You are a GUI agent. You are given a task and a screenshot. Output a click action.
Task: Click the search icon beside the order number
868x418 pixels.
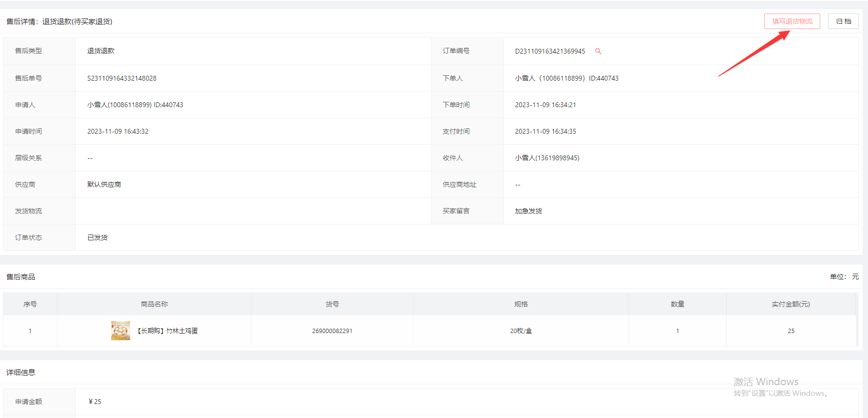click(x=598, y=51)
